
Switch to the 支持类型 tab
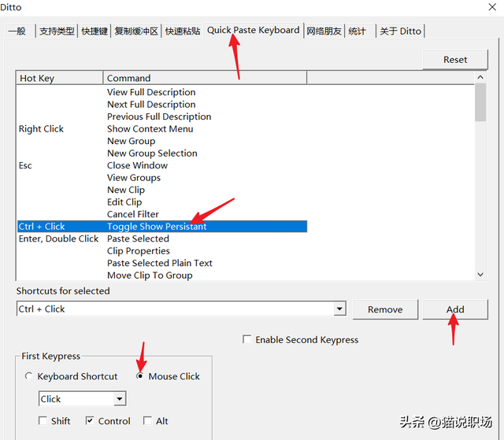point(57,31)
